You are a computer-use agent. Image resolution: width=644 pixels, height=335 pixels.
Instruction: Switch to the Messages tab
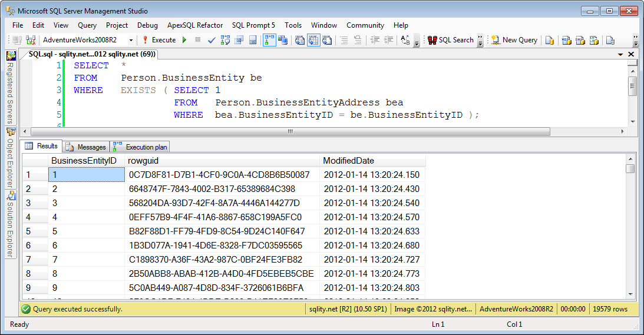click(x=86, y=147)
